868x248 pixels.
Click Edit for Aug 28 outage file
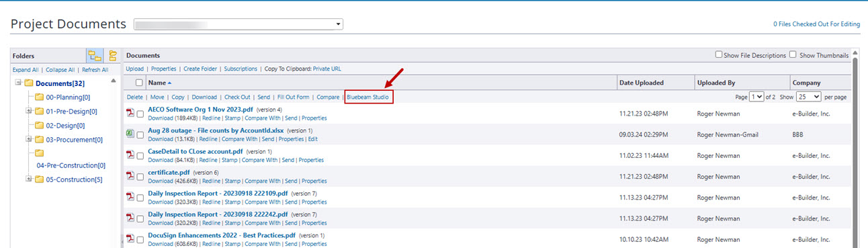pos(313,139)
